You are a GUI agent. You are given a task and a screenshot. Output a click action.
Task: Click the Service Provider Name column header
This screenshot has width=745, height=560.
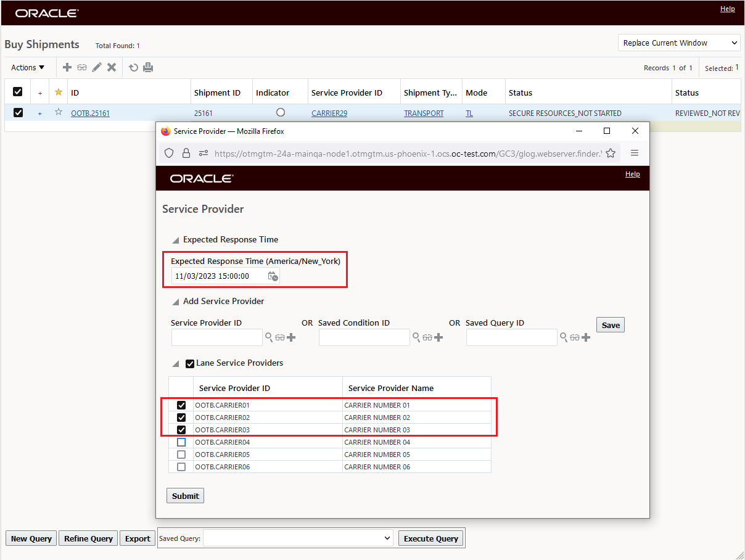(391, 388)
